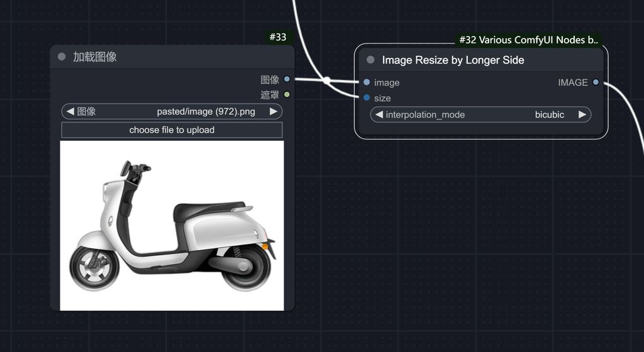Click the image input port on resize node
Image resolution: width=644 pixels, height=352 pixels.
(367, 82)
